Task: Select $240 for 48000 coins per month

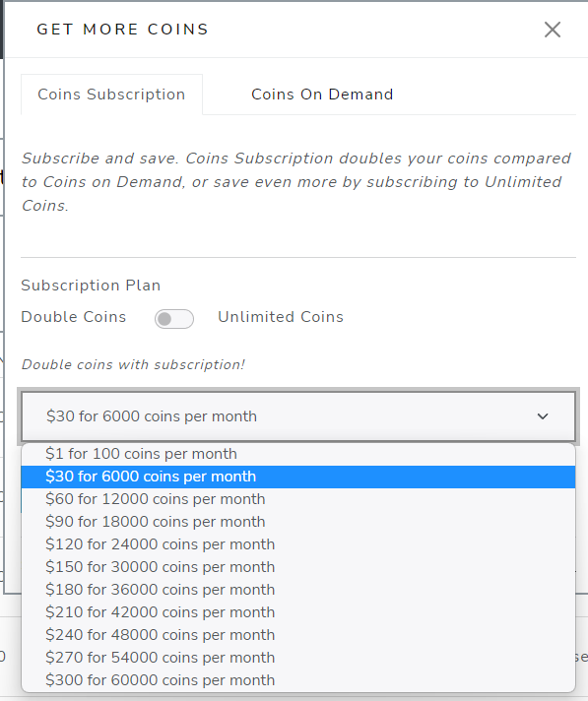Action: point(297,635)
